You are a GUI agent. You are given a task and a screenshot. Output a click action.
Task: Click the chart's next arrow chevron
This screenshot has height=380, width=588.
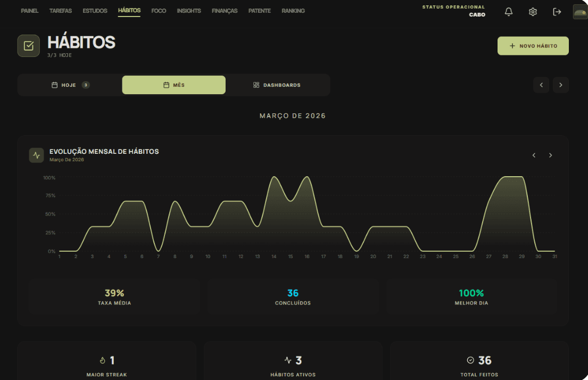coord(550,155)
